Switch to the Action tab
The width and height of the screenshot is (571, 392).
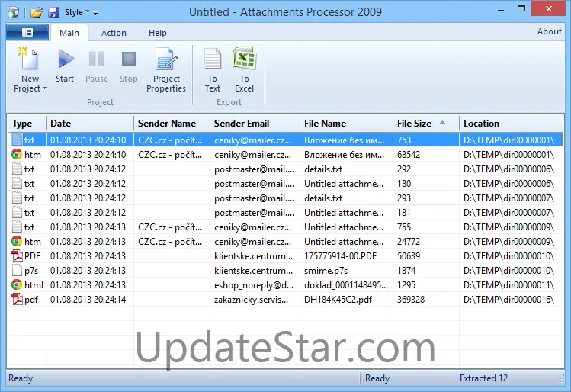[x=114, y=33]
